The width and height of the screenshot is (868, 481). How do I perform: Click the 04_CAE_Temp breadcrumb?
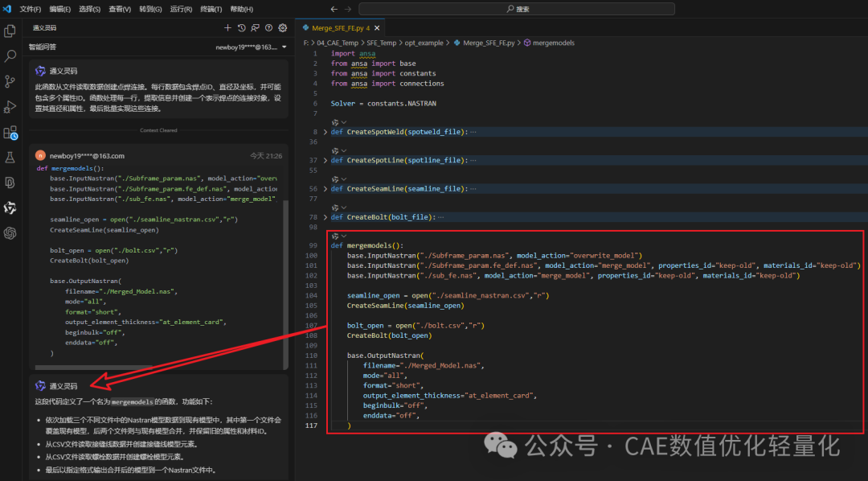point(338,43)
